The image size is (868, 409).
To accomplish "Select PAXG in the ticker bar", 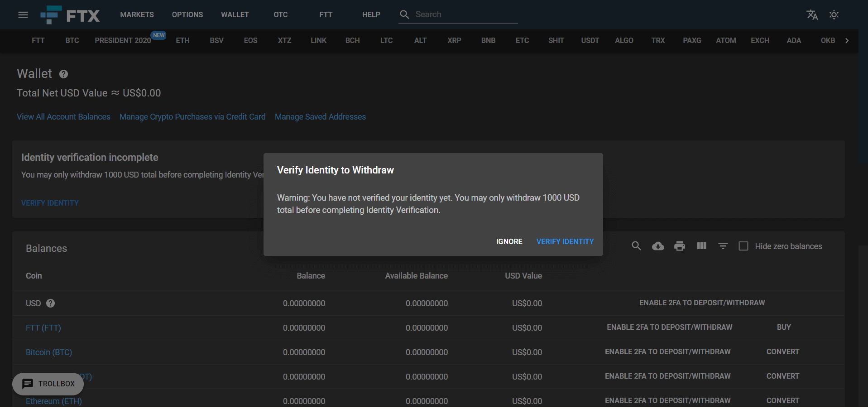I will click(692, 41).
